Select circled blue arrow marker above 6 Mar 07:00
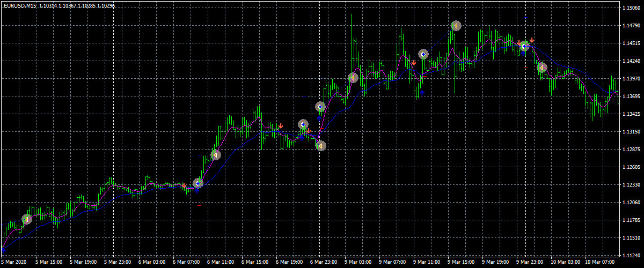The image size is (644, 268). pyautogui.click(x=197, y=183)
